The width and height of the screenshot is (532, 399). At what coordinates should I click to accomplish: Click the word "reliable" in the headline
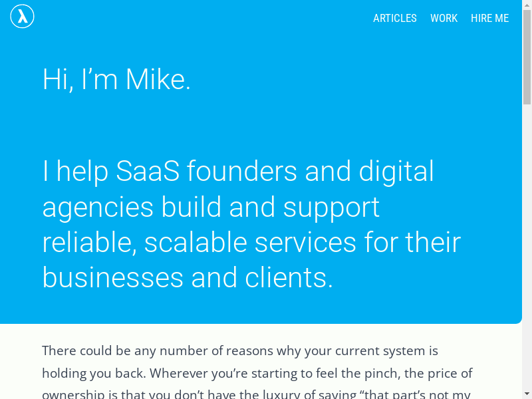tap(89, 243)
